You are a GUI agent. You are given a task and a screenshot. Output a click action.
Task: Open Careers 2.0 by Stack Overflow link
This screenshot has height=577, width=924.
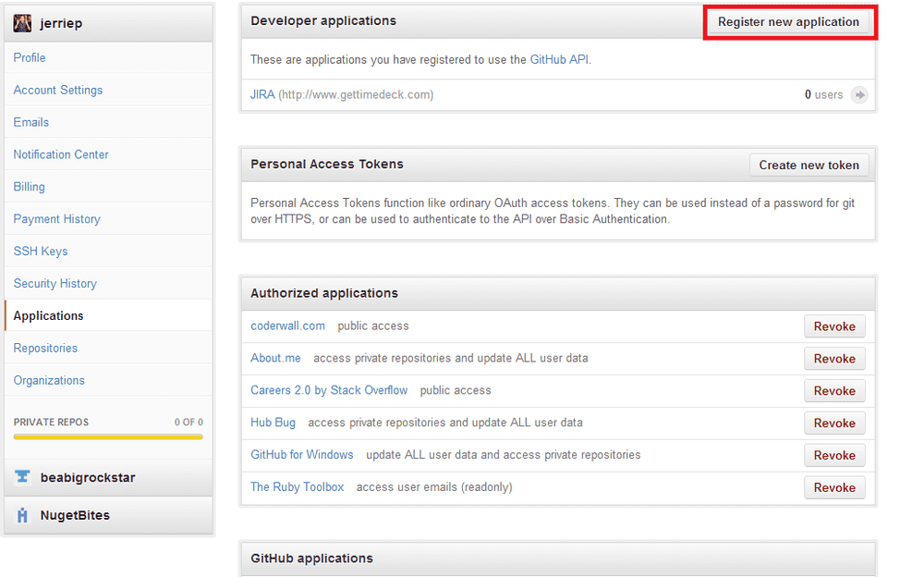point(329,390)
